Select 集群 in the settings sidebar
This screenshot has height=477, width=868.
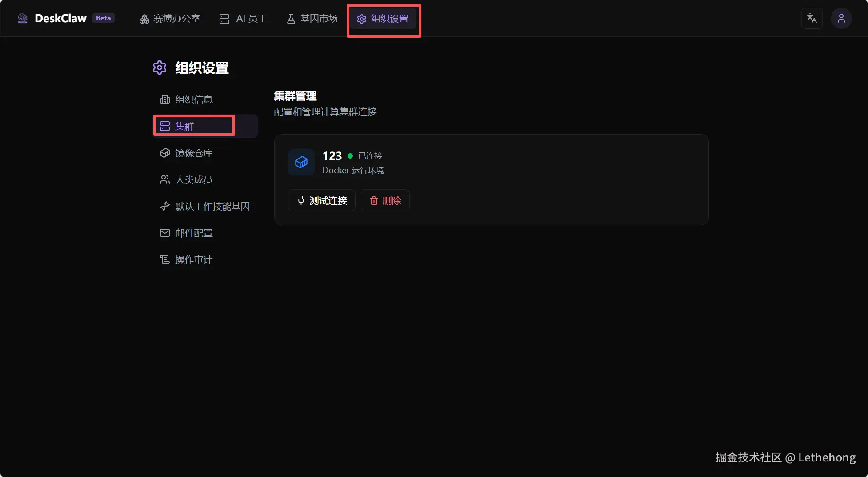pyautogui.click(x=205, y=126)
